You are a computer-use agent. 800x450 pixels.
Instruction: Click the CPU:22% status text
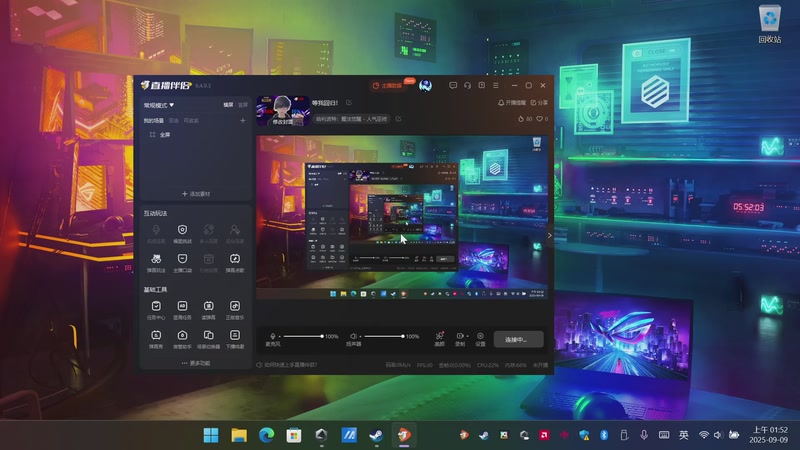click(488, 365)
